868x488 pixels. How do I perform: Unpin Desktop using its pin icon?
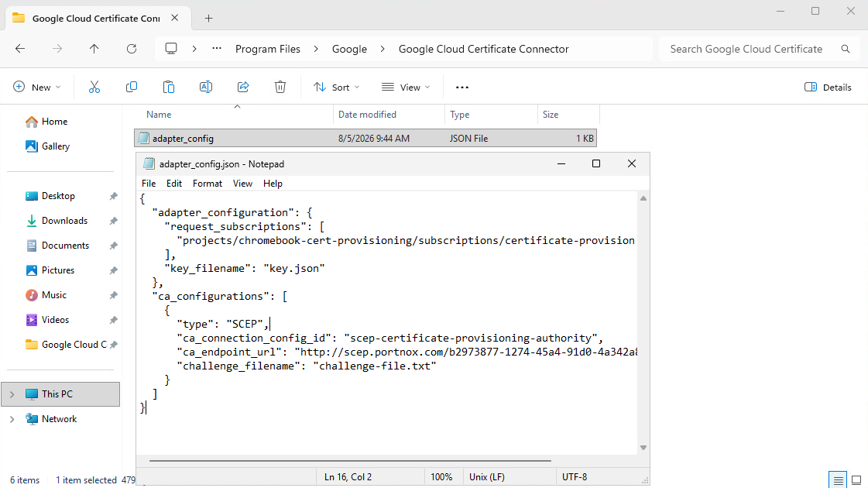click(x=114, y=196)
